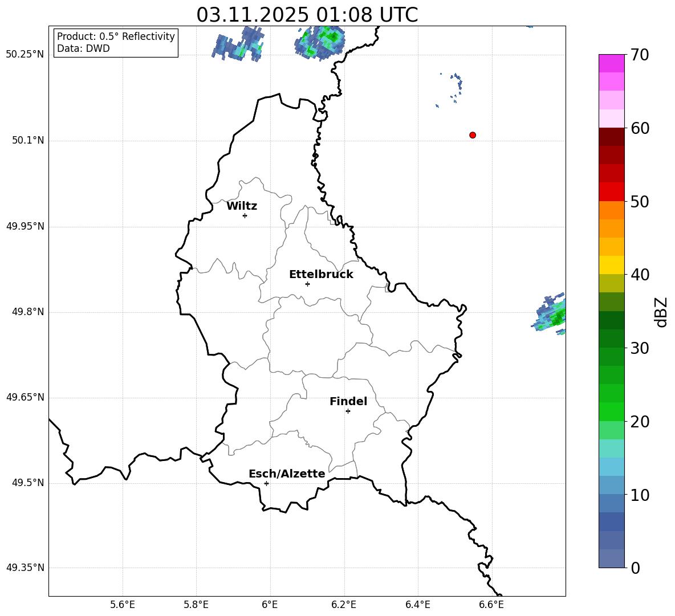Click the Findel station cross marker
Viewport: 675px width, 616px height.
(x=348, y=411)
